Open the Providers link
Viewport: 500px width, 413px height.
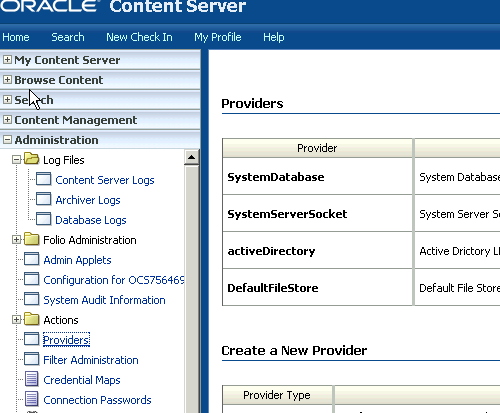coord(66,340)
